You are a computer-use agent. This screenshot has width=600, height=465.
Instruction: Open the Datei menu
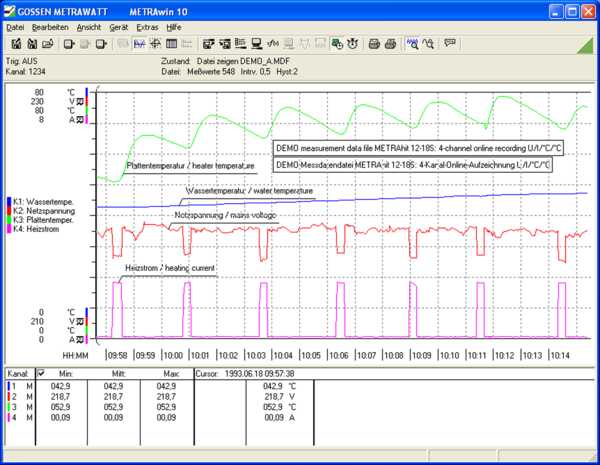[15, 27]
